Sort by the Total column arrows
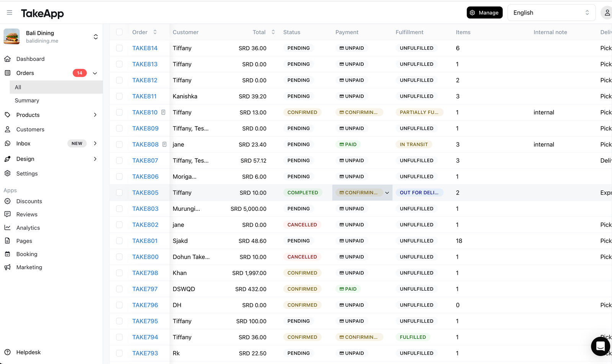The height and width of the screenshot is (364, 612). [x=273, y=32]
